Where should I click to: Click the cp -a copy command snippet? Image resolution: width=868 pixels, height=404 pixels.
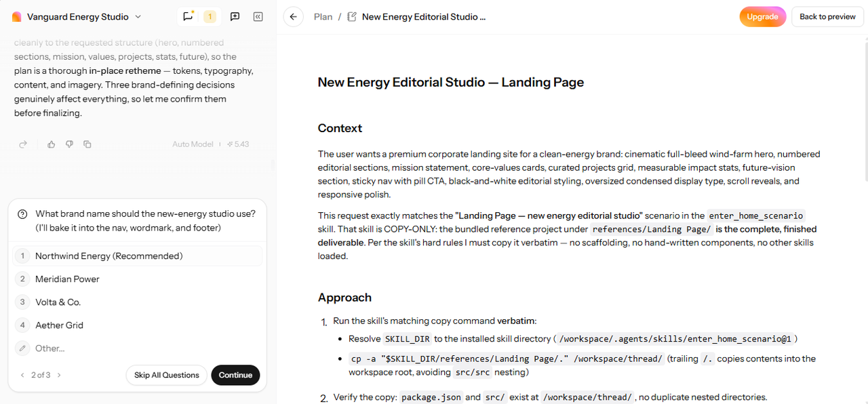click(x=507, y=359)
